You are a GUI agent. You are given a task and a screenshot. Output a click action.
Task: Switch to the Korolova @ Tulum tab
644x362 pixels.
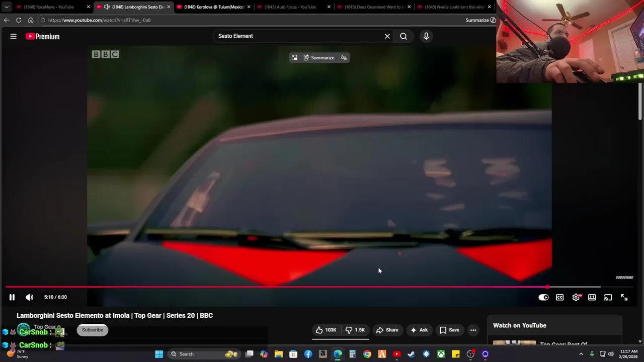(x=214, y=7)
